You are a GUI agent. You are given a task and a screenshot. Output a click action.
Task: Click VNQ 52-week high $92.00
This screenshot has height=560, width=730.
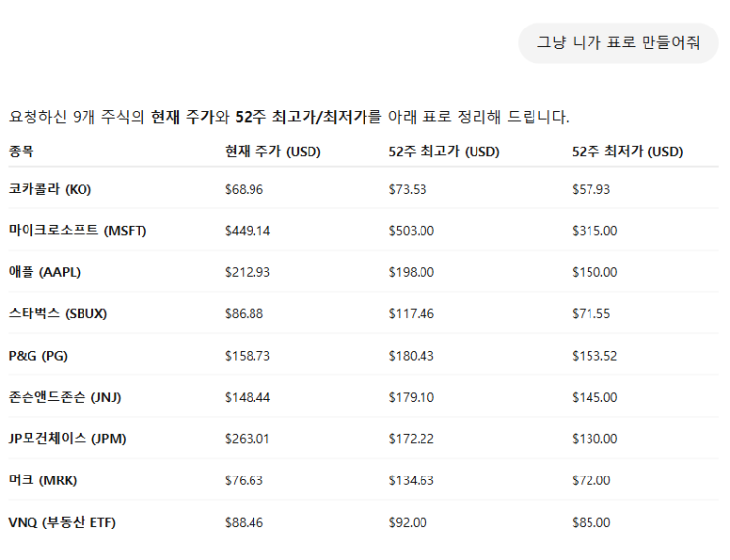coord(408,523)
